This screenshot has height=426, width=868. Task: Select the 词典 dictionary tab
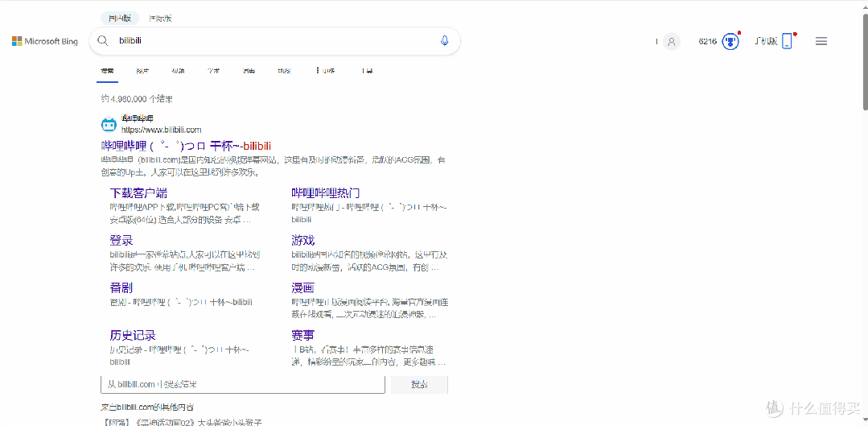[249, 71]
